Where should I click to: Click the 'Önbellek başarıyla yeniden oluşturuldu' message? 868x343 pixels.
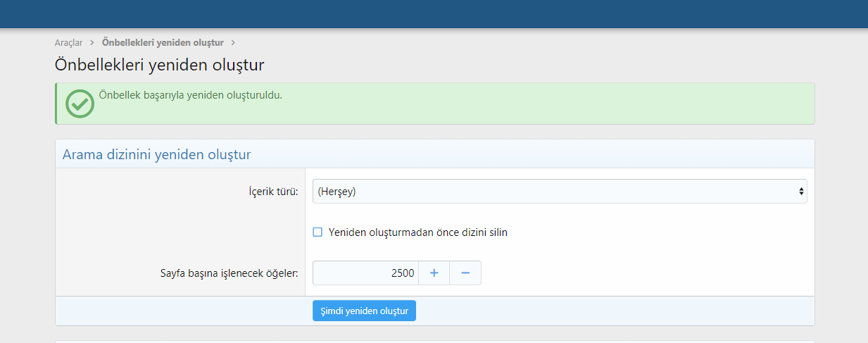point(191,95)
